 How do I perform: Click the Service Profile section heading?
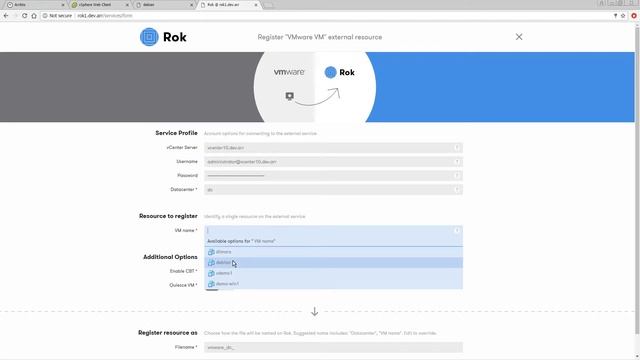coord(176,133)
